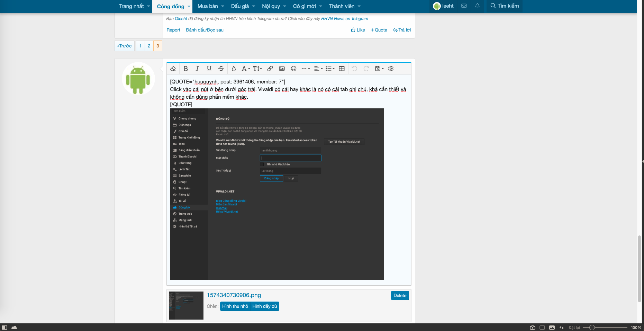
Task: Insert a table using the grid icon
Action: coord(342,69)
